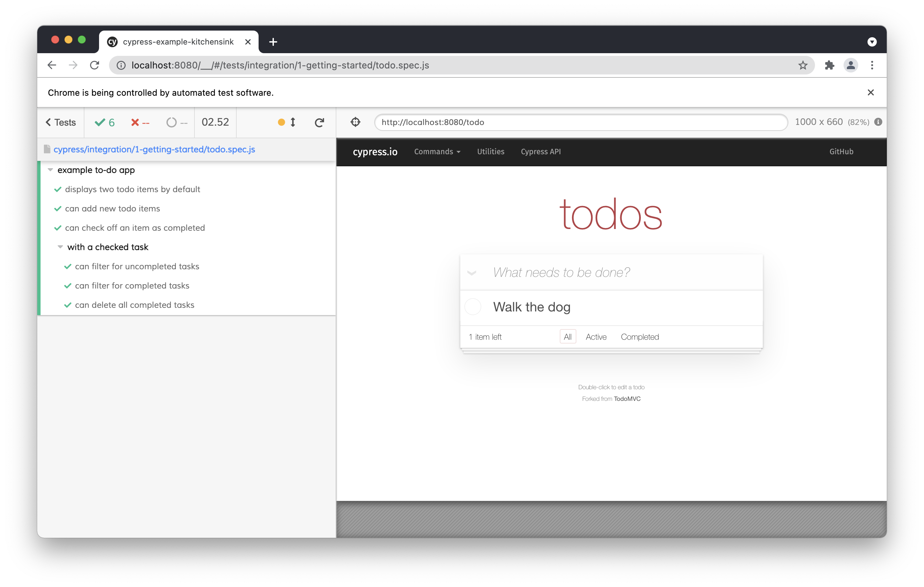Bookmark page with star icon
Image resolution: width=924 pixels, height=587 pixels.
click(x=803, y=65)
